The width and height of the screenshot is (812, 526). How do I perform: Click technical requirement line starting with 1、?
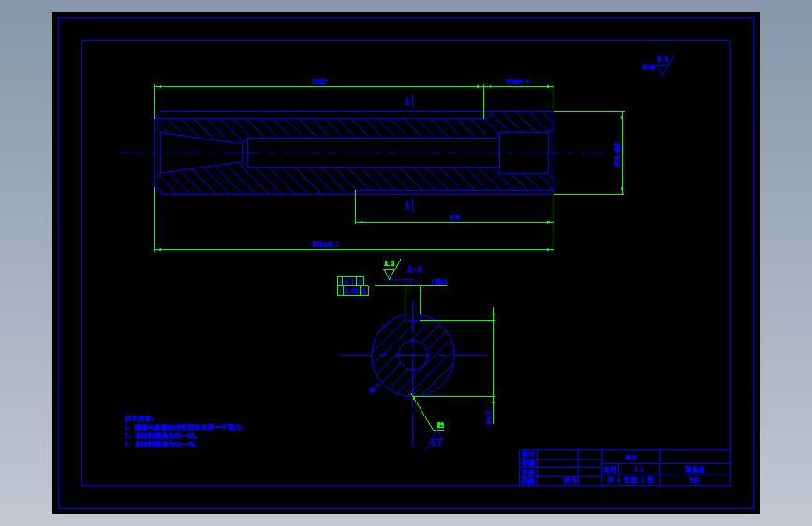[x=184, y=427]
